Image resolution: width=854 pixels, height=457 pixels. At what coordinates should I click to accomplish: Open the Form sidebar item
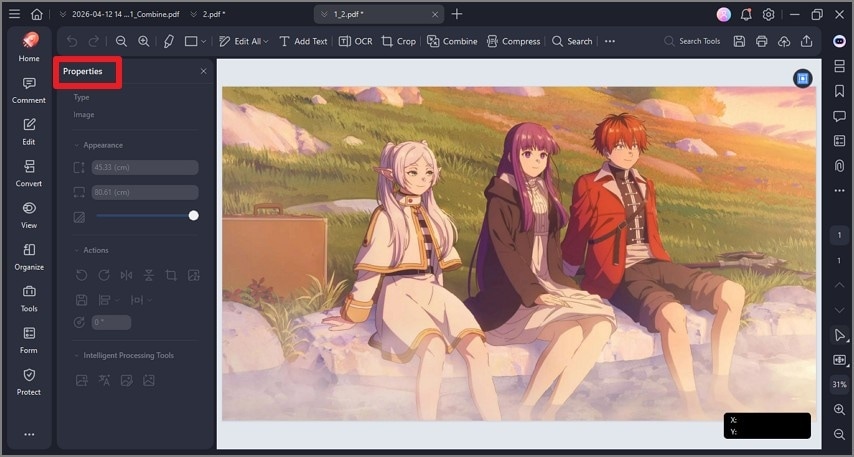(29, 340)
